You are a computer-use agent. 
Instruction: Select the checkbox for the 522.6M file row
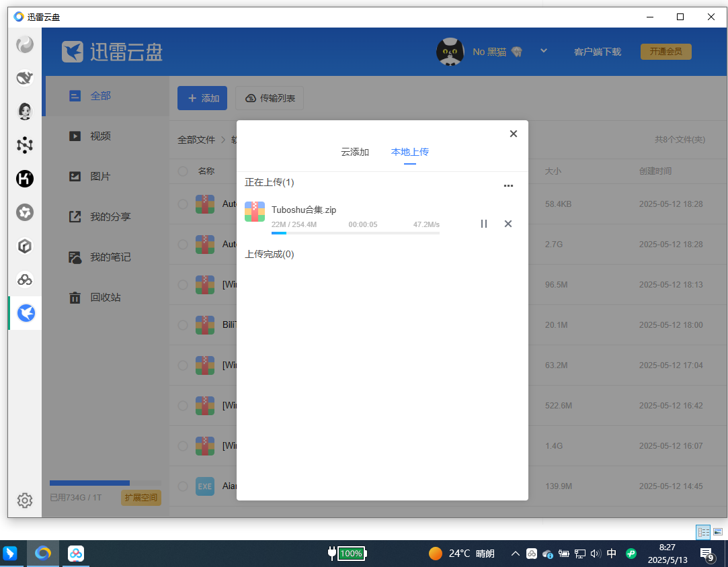coord(183,406)
